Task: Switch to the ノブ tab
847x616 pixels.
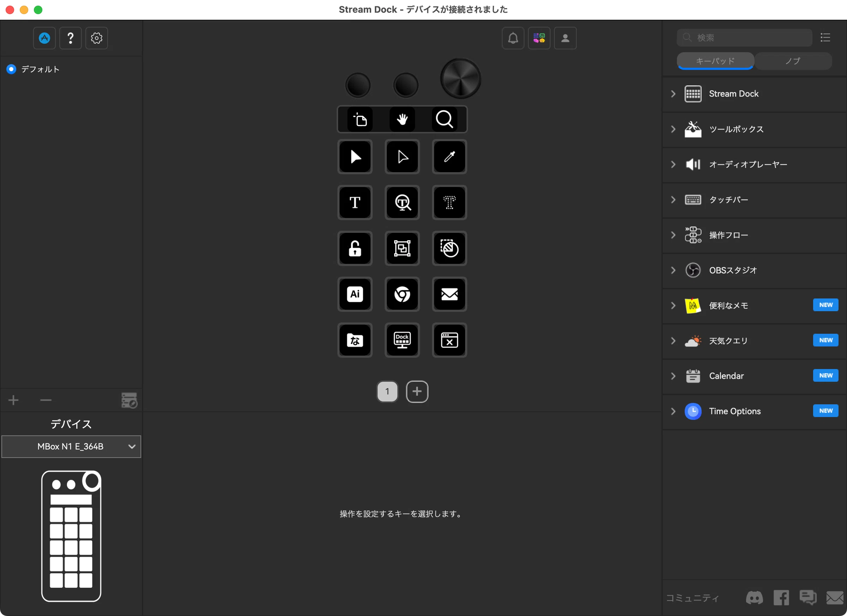Action: (x=793, y=61)
